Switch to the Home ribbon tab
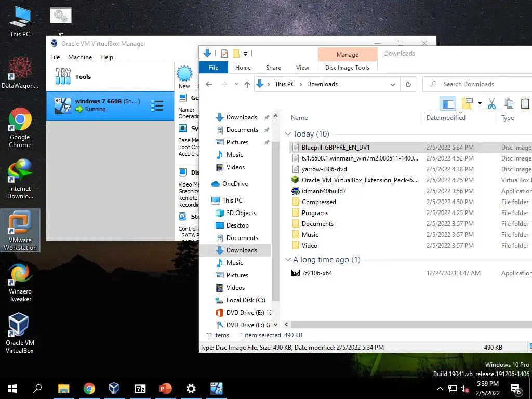Image resolution: width=532 pixels, height=399 pixels. [243, 68]
